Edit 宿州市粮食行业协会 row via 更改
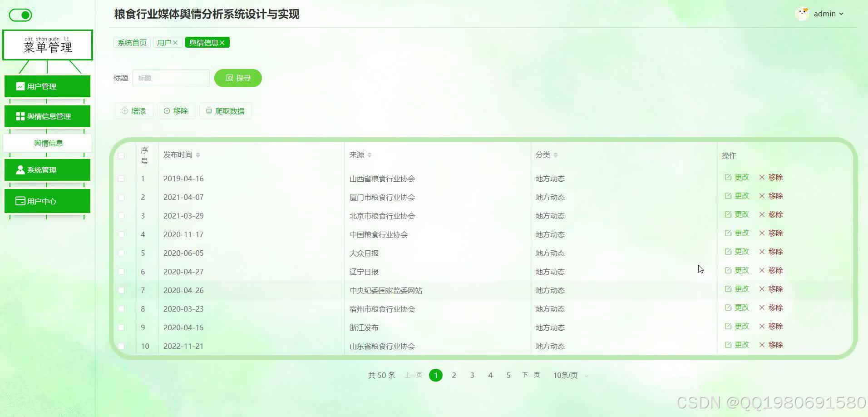 737,308
